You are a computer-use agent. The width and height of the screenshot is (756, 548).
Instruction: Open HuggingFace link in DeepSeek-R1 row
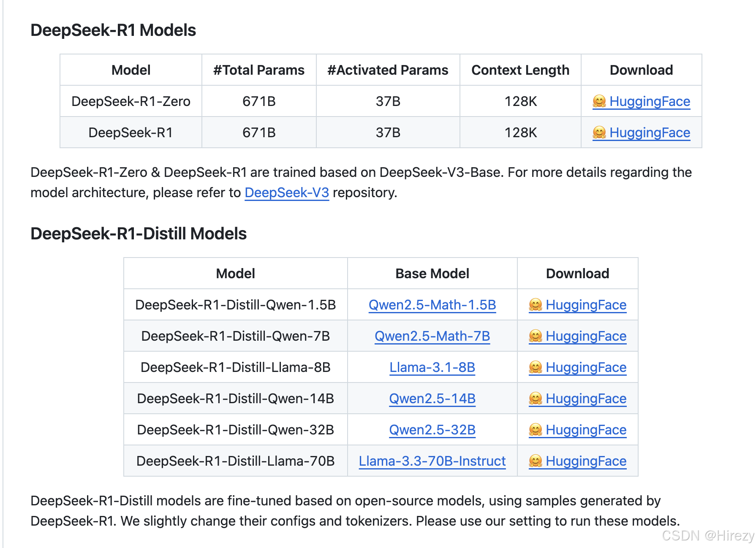click(641, 133)
